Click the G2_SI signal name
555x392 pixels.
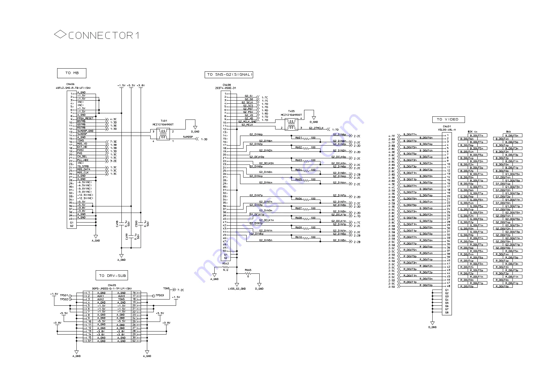[249, 96]
